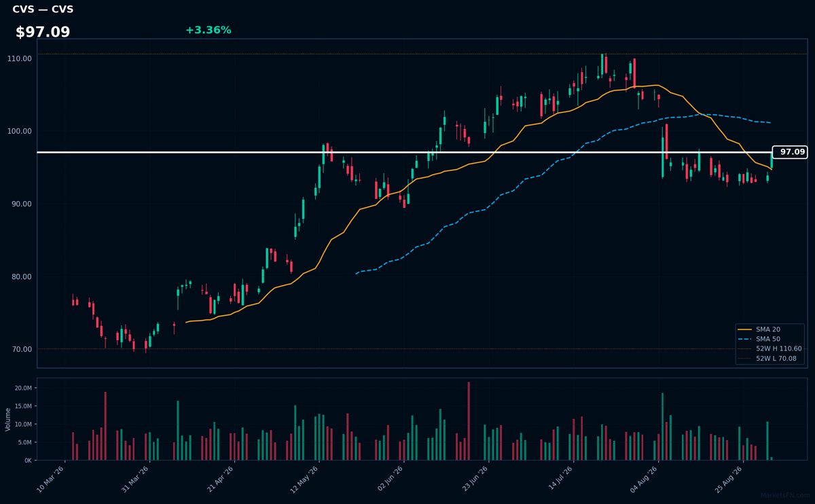Viewport: 815px width, 504px height.
Task: Select SMA 20 legend entry
Action: (x=769, y=329)
